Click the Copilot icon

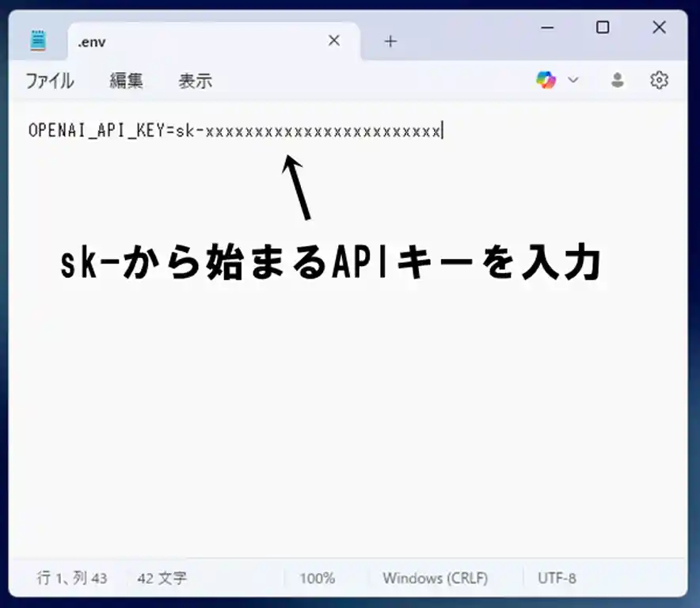[546, 80]
